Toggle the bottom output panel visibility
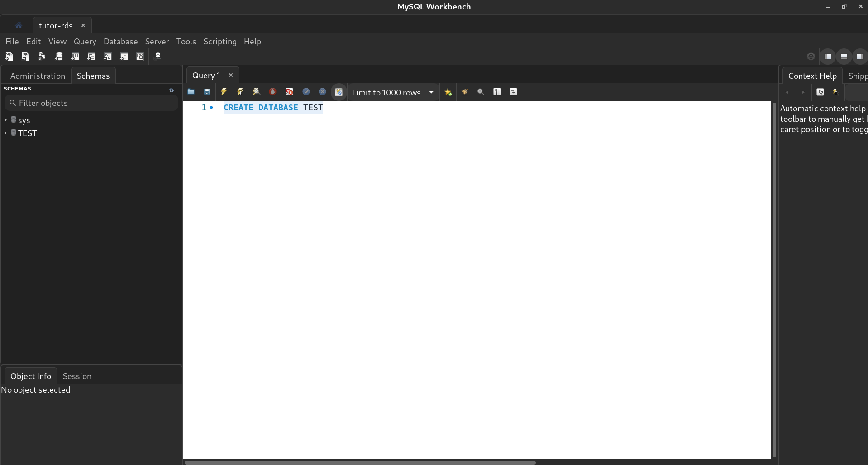This screenshot has width=868, height=465. tap(844, 57)
